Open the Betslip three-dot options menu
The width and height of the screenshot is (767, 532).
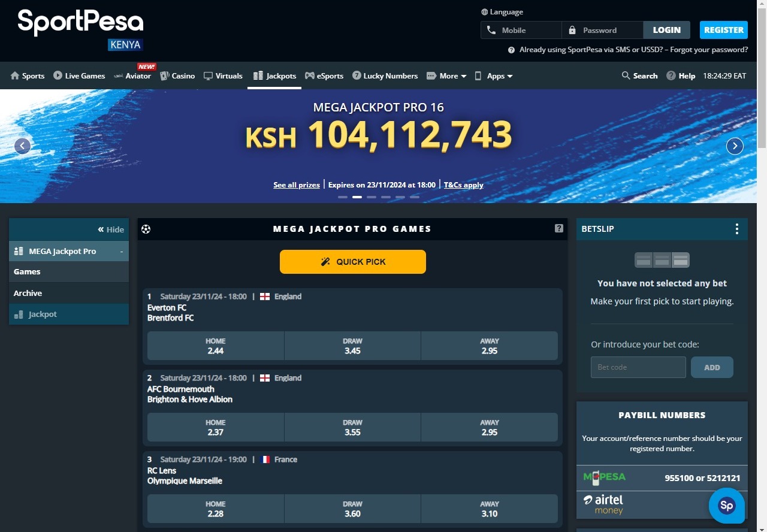(737, 229)
